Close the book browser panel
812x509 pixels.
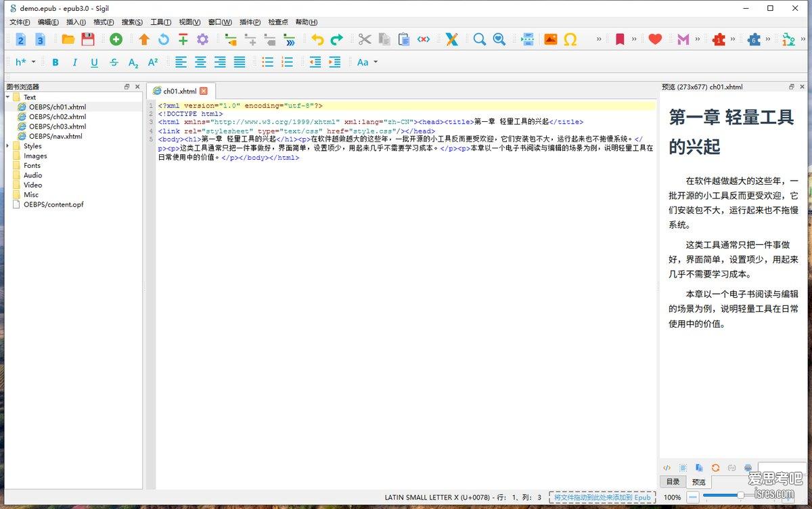tap(137, 87)
